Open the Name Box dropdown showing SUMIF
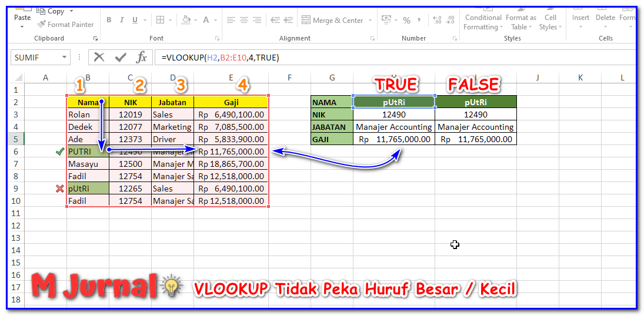 tap(64, 58)
